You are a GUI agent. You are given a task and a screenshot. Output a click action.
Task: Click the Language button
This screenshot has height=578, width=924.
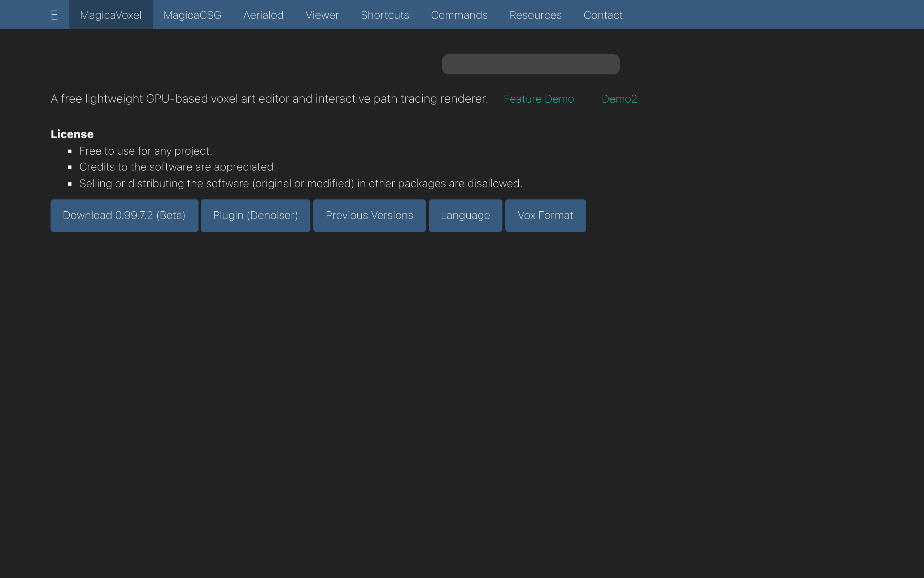point(466,216)
